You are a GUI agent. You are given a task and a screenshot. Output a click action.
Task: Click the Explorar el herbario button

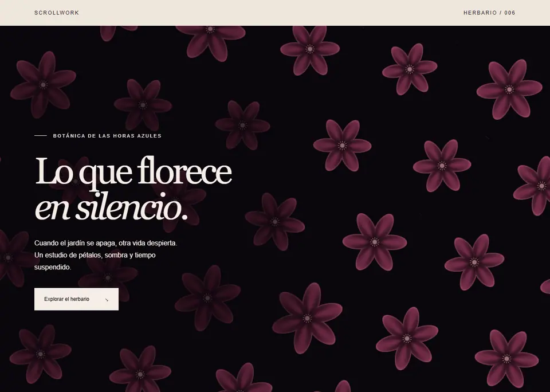click(76, 299)
